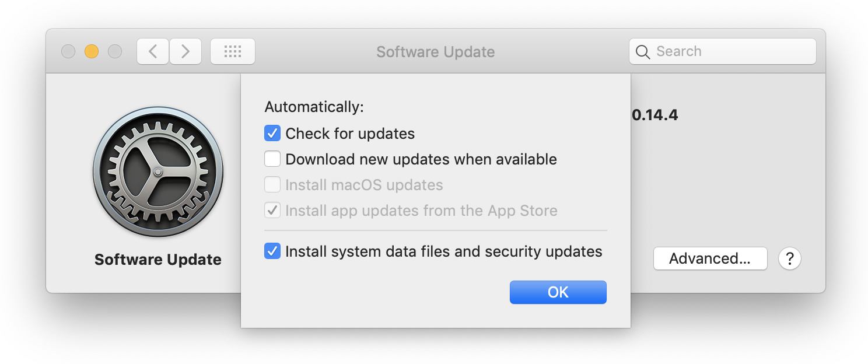Click the gray zoom window button
Viewport: 868px width, 364px height.
(115, 51)
